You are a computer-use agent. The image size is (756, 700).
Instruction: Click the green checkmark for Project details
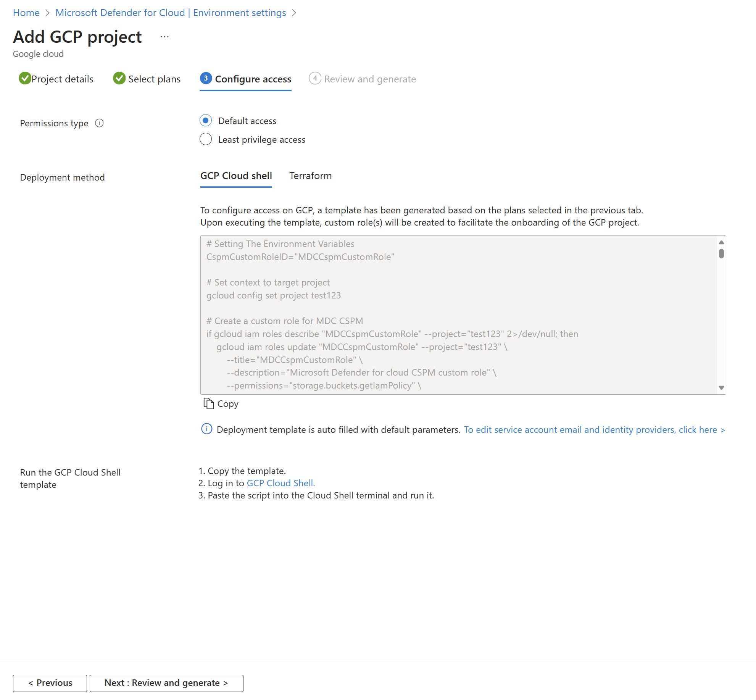click(x=25, y=79)
